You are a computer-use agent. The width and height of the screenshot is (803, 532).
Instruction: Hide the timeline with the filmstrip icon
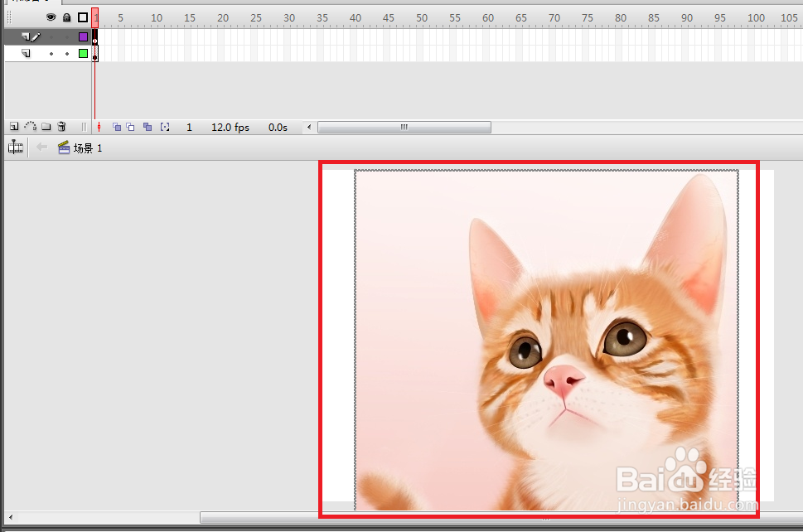click(16, 148)
